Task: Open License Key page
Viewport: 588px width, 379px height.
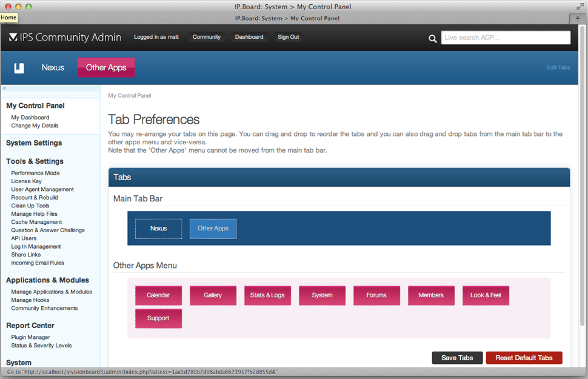Action: point(26,181)
